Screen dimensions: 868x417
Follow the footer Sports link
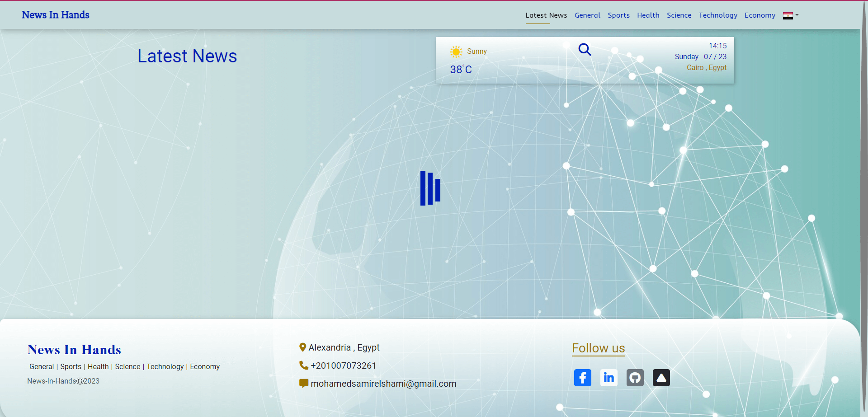pos(71,367)
